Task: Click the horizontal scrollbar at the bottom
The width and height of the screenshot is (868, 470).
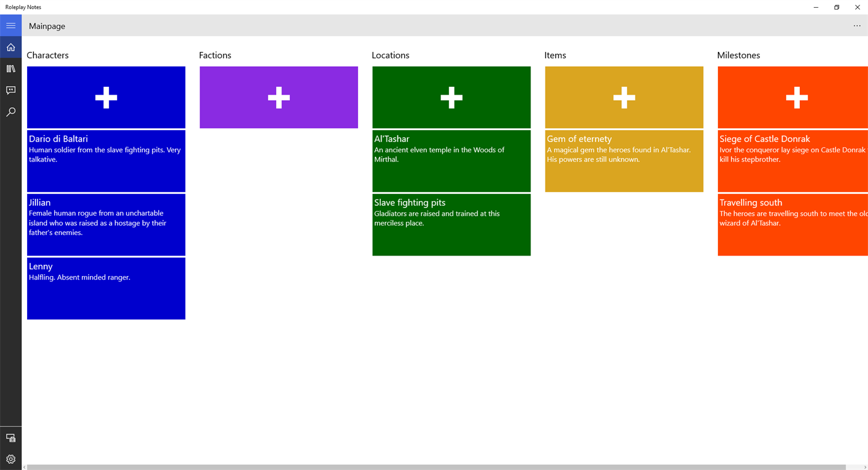Action: click(x=436, y=467)
